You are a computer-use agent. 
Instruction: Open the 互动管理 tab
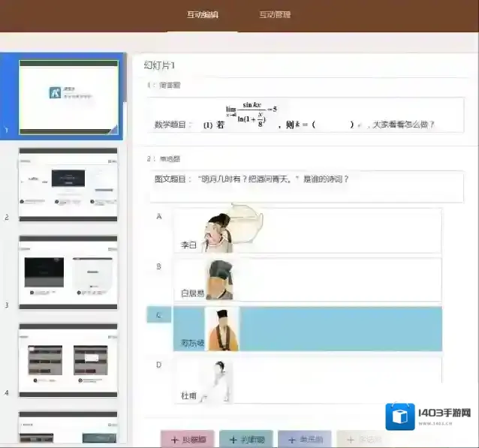(x=275, y=14)
